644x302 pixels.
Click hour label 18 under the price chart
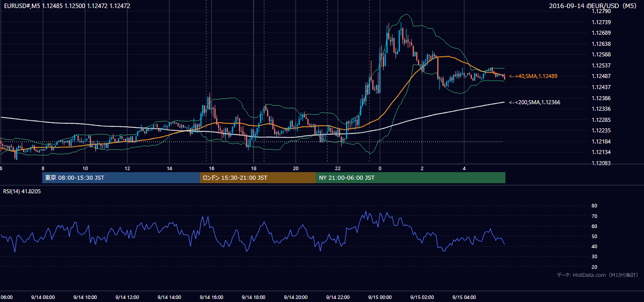[x=253, y=168]
